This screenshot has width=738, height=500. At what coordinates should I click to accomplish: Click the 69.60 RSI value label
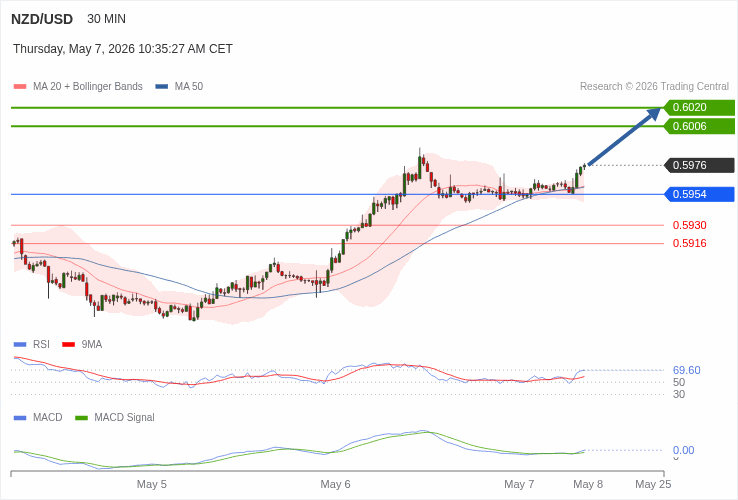point(687,370)
